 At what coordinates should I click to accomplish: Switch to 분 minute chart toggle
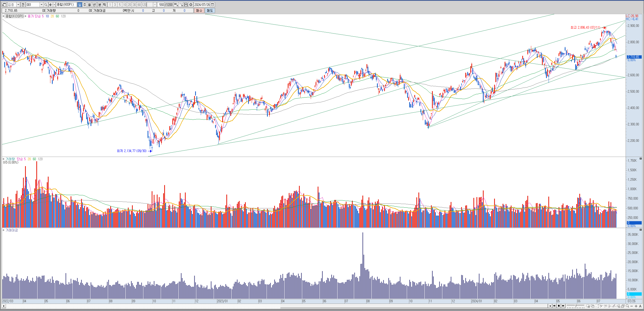point(99,5)
